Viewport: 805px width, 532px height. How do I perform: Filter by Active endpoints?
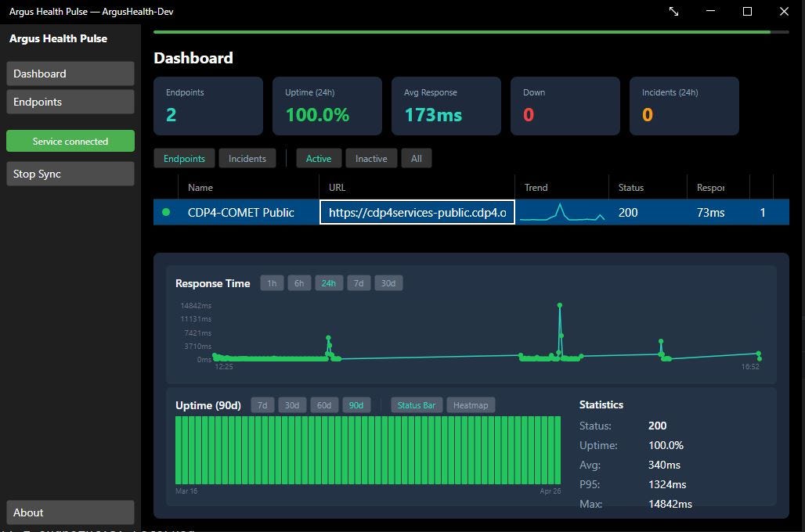[318, 159]
